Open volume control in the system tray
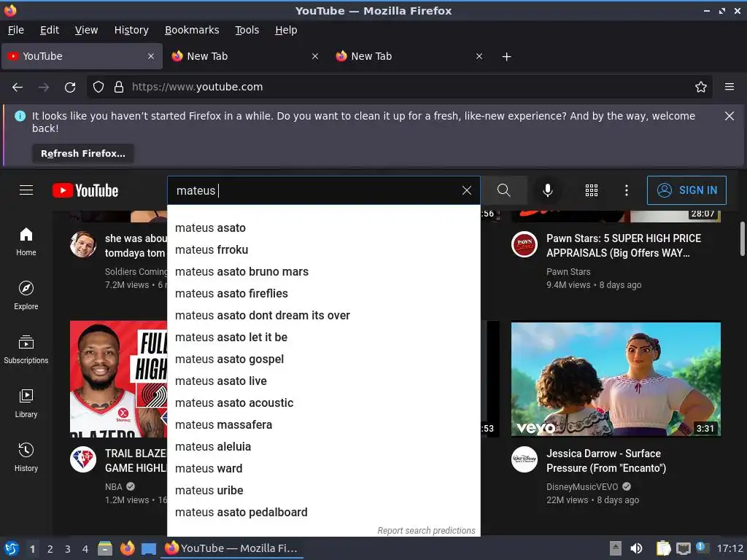Viewport: 747px width, 560px height. [636, 548]
